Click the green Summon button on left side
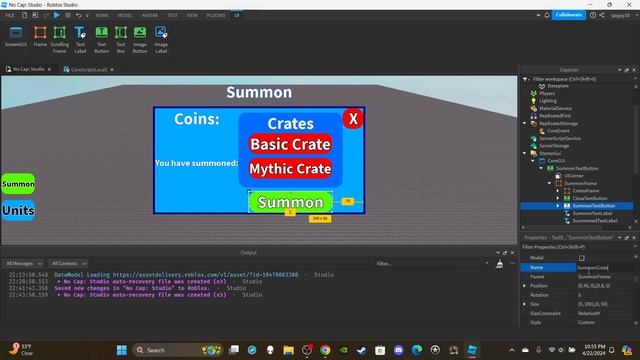640x360 pixels. coord(18,184)
